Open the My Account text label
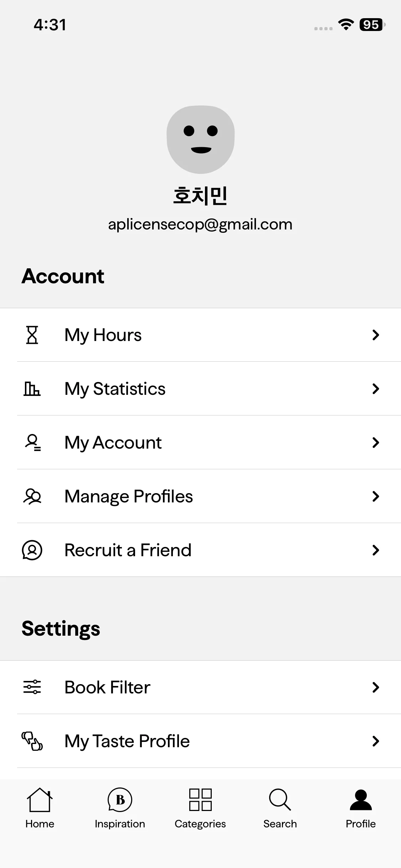Viewport: 401px width, 868px height. (x=113, y=443)
